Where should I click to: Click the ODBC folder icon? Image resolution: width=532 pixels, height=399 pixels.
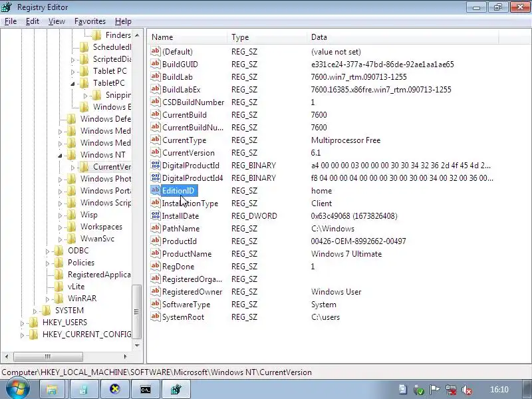(59, 251)
